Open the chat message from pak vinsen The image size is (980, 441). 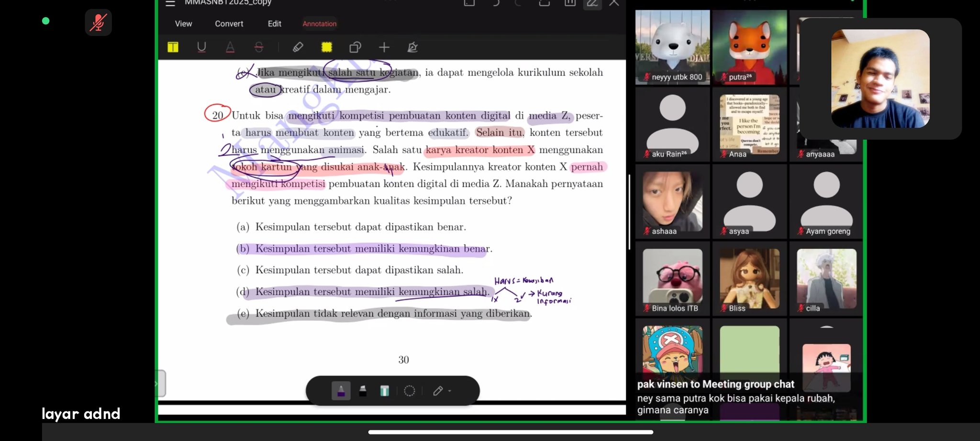pos(736,397)
